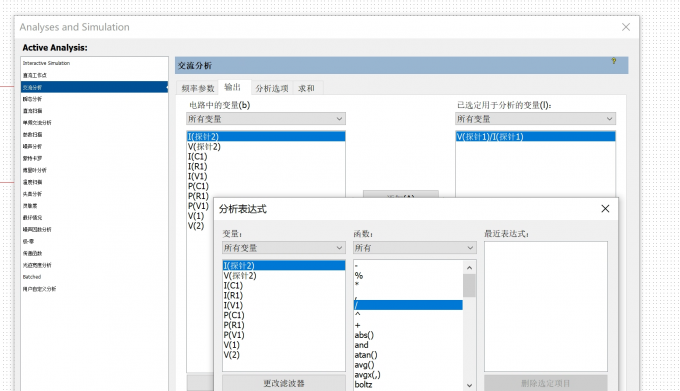Select P(V1) in 分析表达式 variable list

click(x=284, y=335)
